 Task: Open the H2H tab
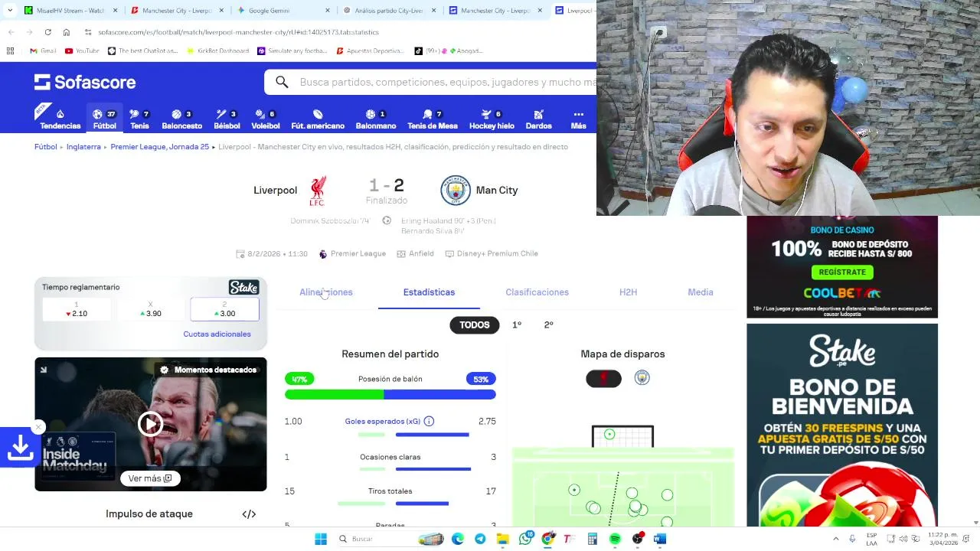628,292
